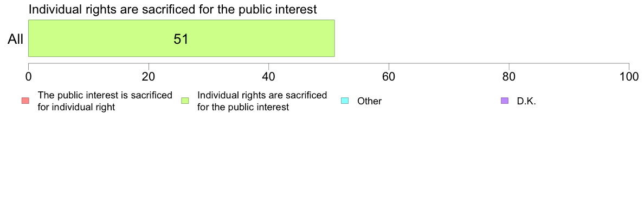Click the chart title text
Screen dimensions: 644x199
pos(172,9)
